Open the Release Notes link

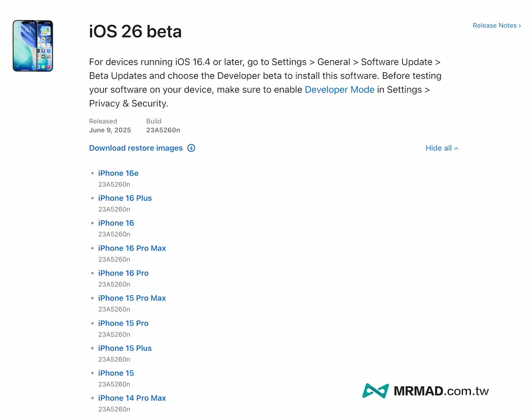click(494, 26)
